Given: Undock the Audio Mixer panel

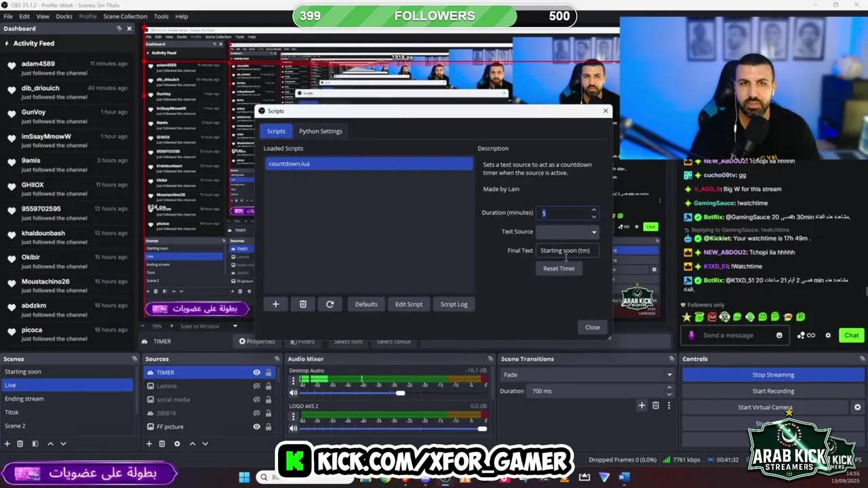Looking at the screenshot, I should pyautogui.click(x=490, y=359).
